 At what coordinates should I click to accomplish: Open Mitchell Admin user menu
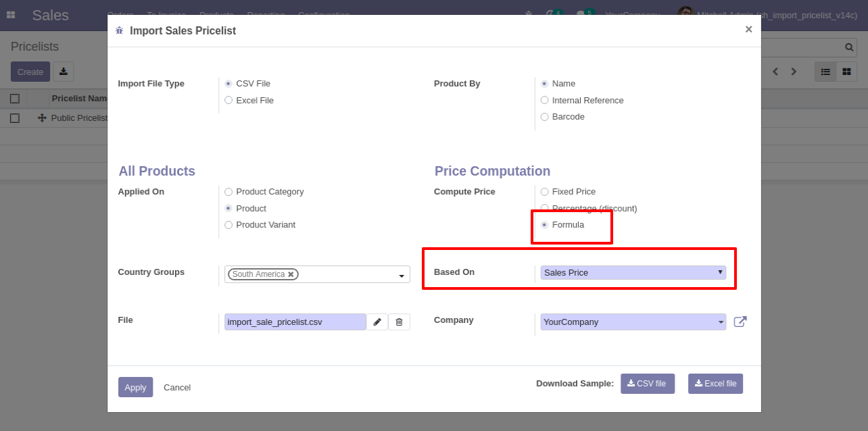[x=769, y=14]
